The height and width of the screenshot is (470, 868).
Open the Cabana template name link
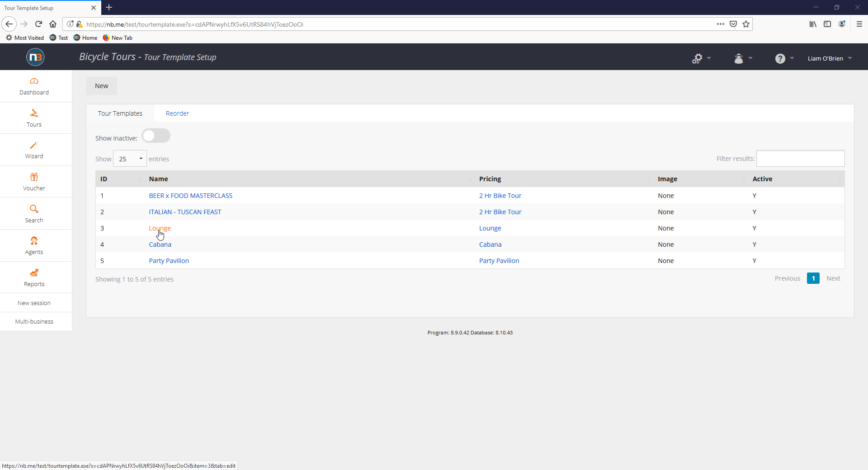tap(160, 244)
